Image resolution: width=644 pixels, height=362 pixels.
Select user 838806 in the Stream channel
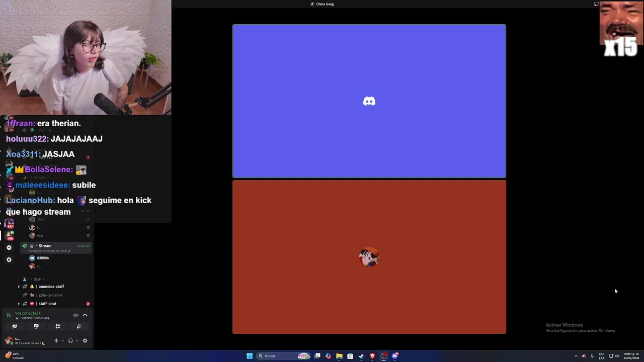pos(43,258)
